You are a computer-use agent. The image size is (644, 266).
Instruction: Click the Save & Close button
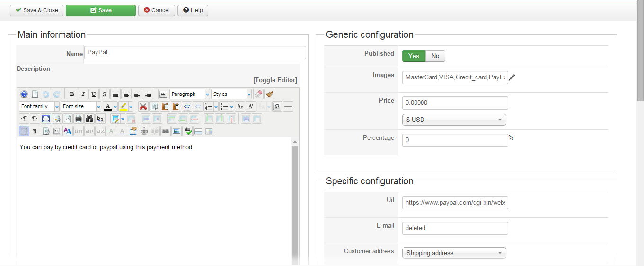36,10
